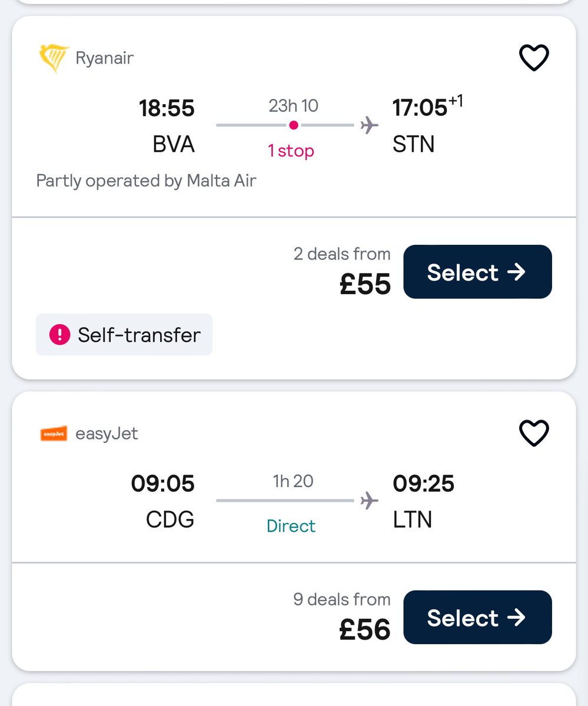Click the green 'Direct' label
This screenshot has width=588, height=706.
[x=291, y=526]
